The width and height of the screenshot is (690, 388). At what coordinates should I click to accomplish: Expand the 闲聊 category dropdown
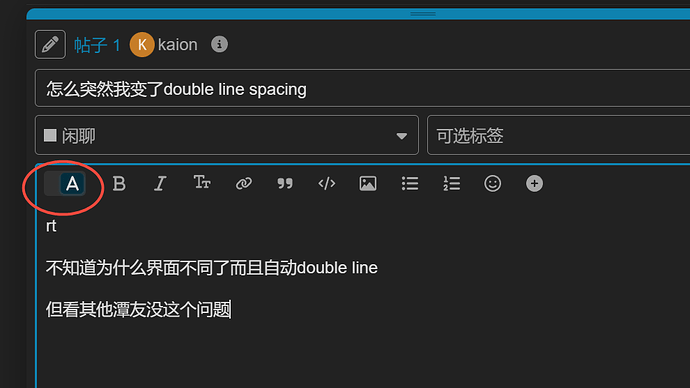coord(227,135)
